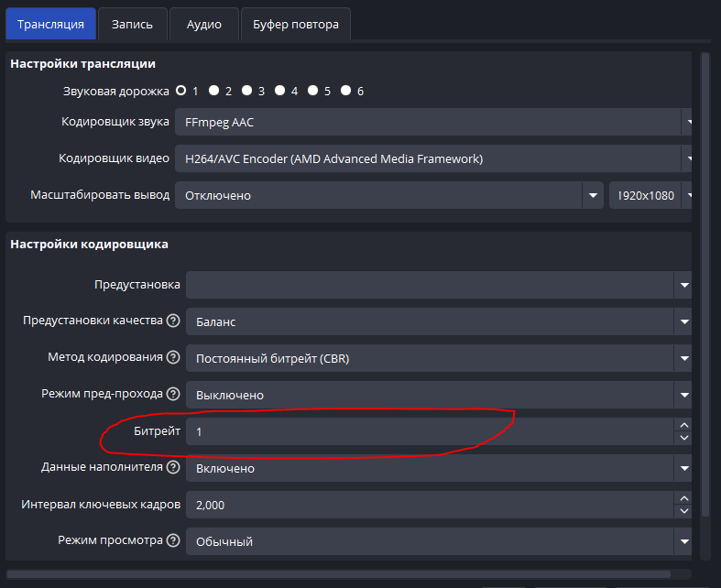This screenshot has height=588, width=721.
Task: Click into the Битрейт input field
Action: 430,431
